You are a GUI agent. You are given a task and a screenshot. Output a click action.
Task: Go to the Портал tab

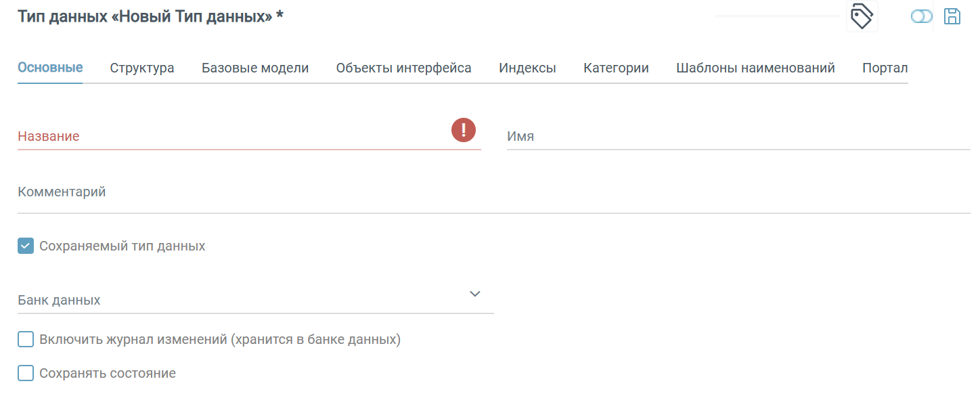pos(885,68)
